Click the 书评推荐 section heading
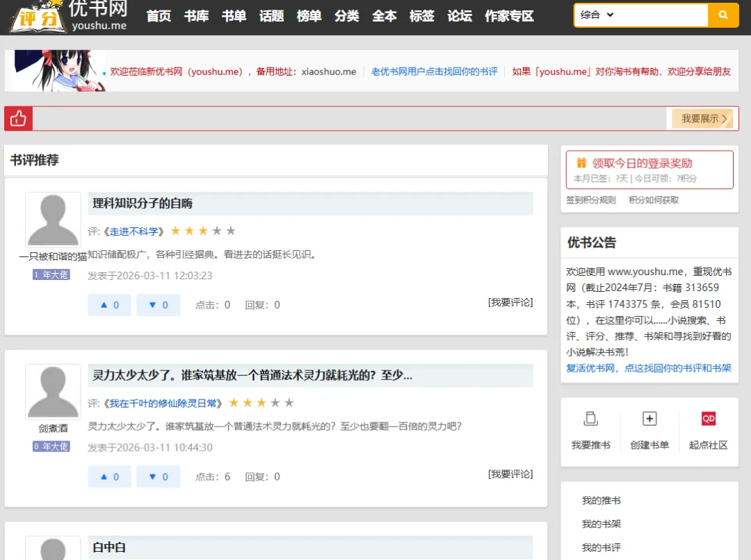The image size is (751, 560). click(x=35, y=160)
